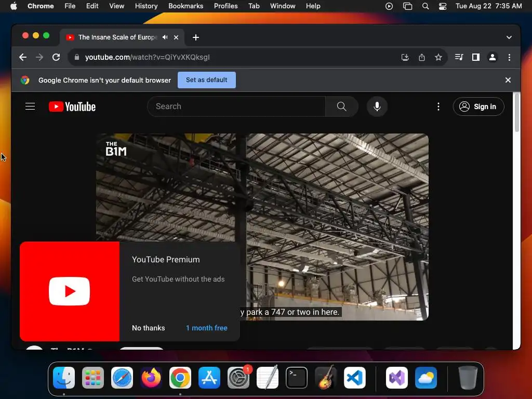This screenshot has height=399, width=532.
Task: Sign in to YouTube
Action: tap(478, 107)
